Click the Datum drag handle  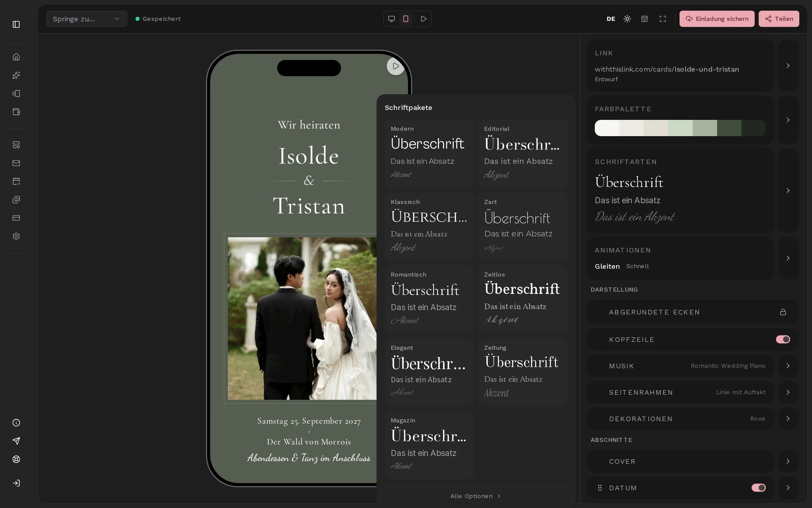(x=600, y=487)
